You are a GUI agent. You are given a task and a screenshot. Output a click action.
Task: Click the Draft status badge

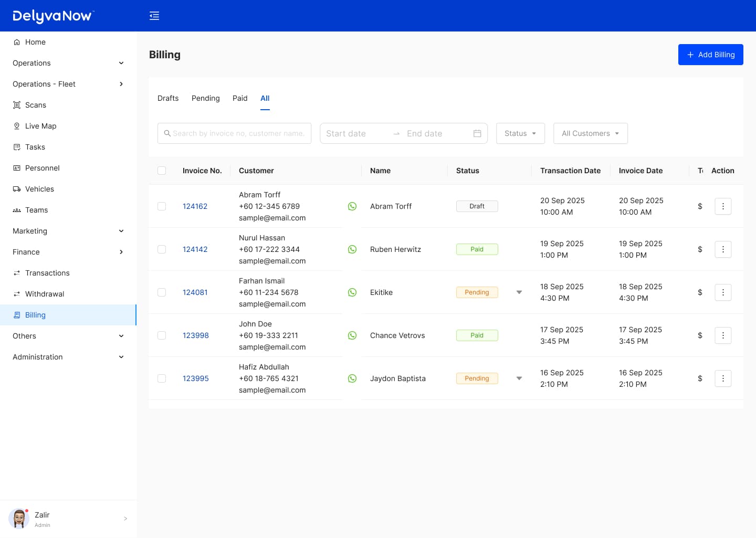coord(477,206)
